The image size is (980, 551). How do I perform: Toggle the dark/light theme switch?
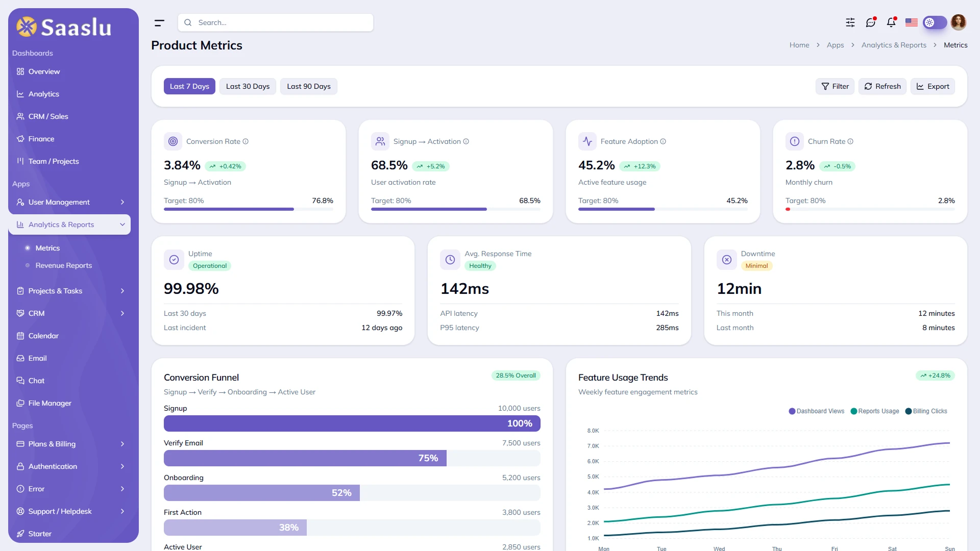pos(935,22)
